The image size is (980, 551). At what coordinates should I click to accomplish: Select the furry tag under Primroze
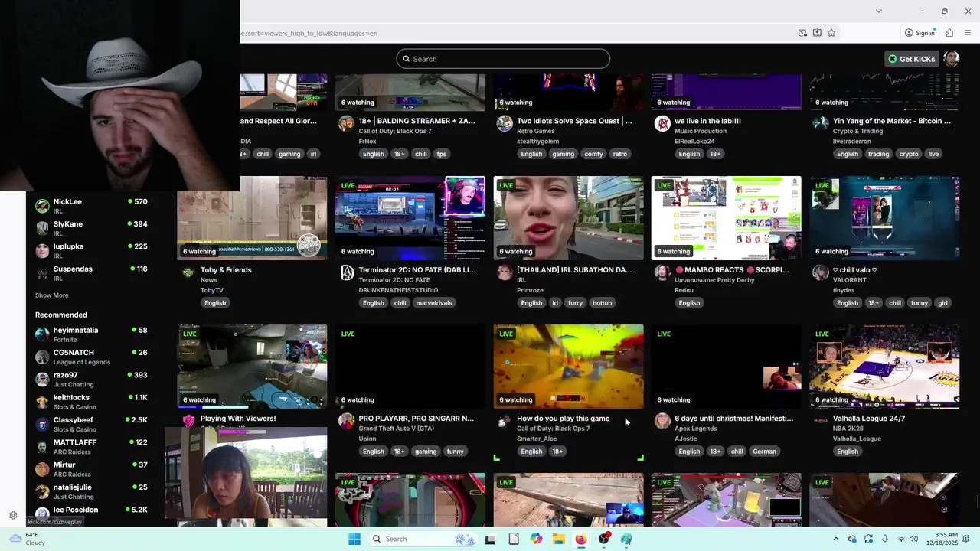click(x=575, y=303)
